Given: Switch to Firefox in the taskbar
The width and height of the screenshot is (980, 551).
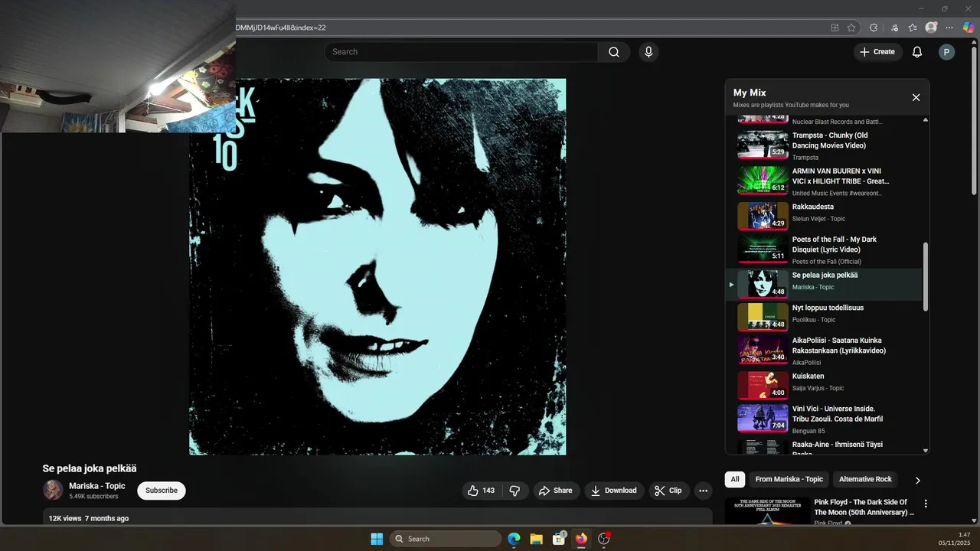Looking at the screenshot, I should [581, 539].
